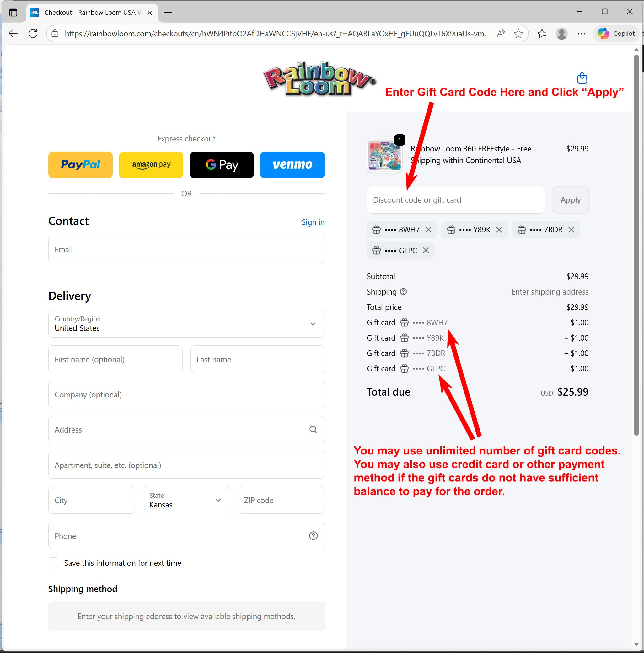
Task: Remove the GTPC gift card chip
Action: [426, 251]
